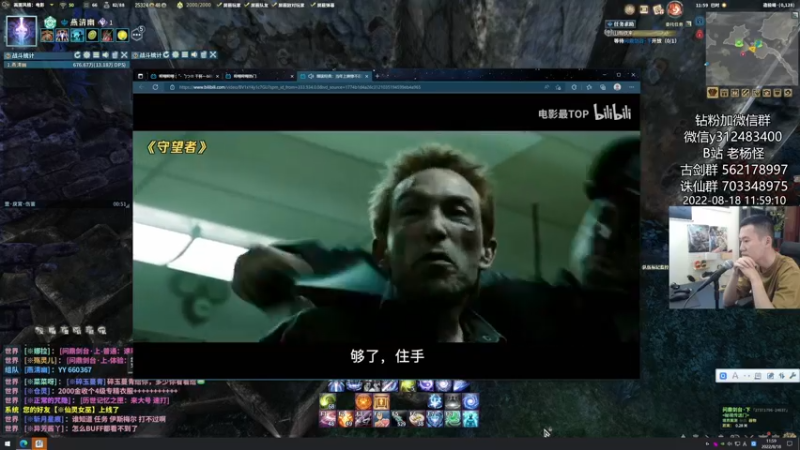Click blue square icon in floating toolbar
The image size is (800, 450).
(x=723, y=376)
